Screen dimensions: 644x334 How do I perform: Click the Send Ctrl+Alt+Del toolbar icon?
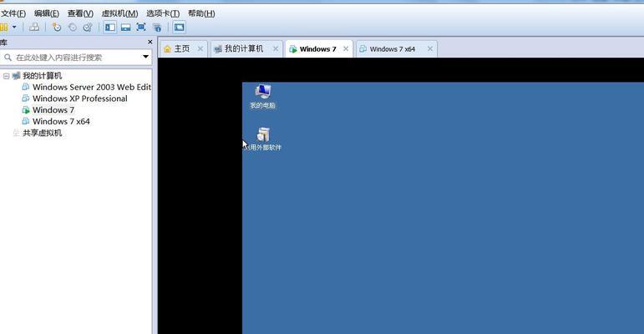(x=34, y=28)
